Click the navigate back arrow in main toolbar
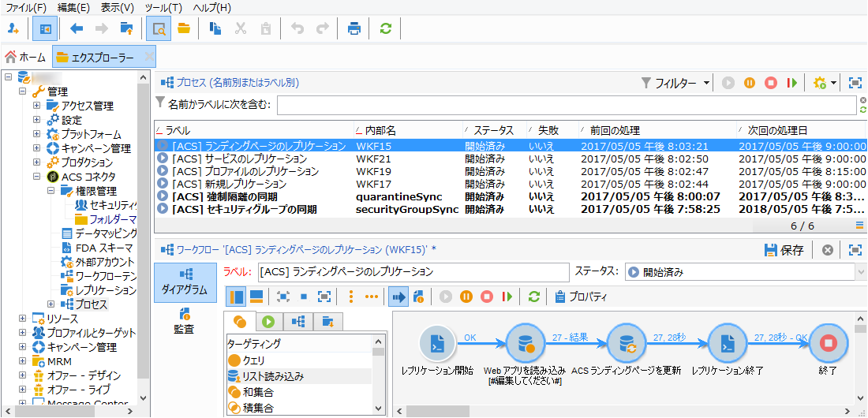The height and width of the screenshot is (418, 868). point(77,29)
